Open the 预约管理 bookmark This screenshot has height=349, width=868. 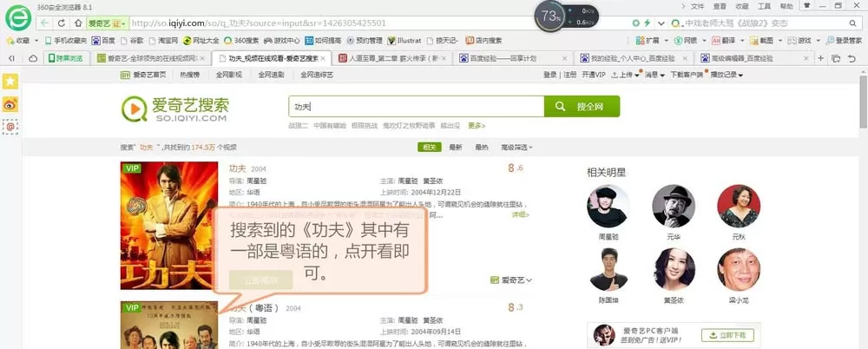(x=365, y=41)
